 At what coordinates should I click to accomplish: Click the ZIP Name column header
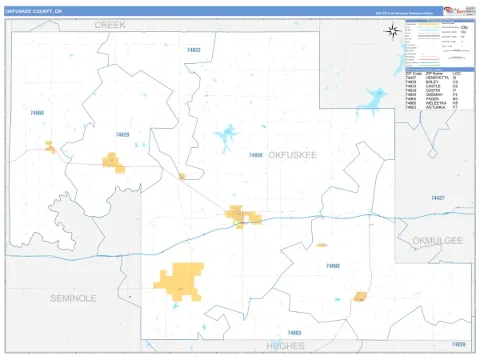[x=434, y=73]
